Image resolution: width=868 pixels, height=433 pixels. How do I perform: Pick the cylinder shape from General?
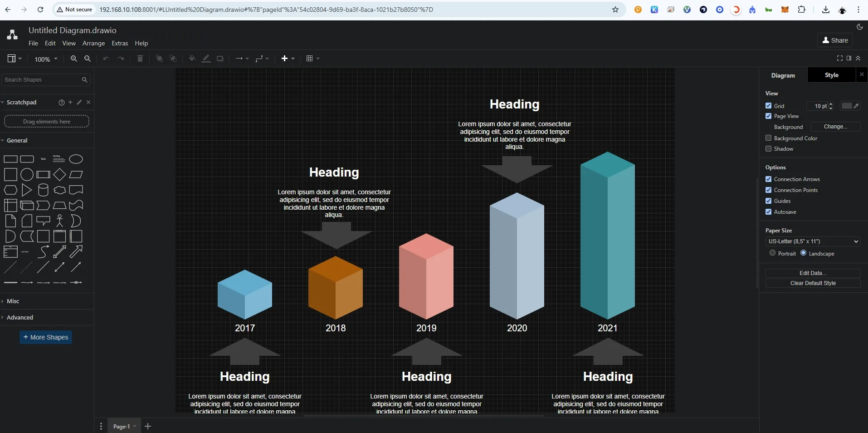pyautogui.click(x=43, y=190)
